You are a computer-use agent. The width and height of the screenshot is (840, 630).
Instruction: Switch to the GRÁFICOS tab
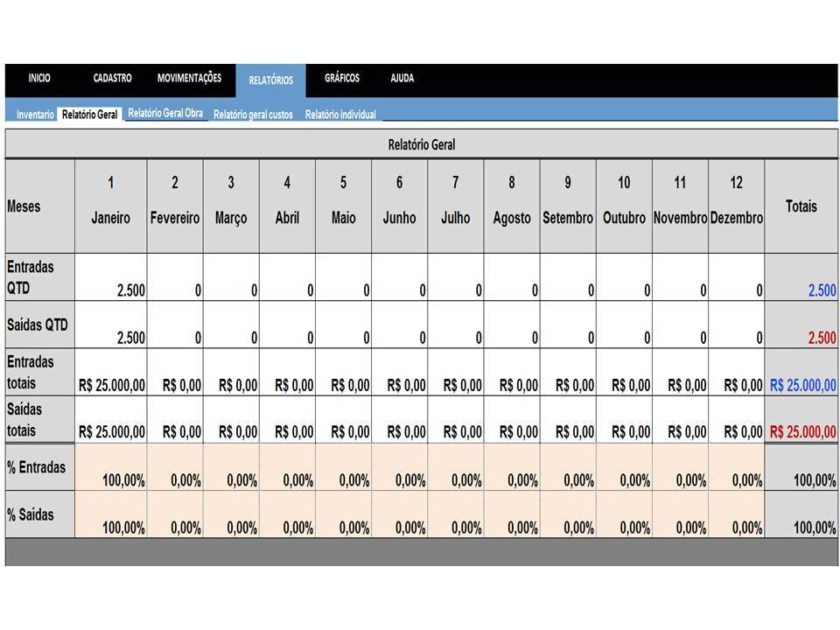(x=342, y=78)
